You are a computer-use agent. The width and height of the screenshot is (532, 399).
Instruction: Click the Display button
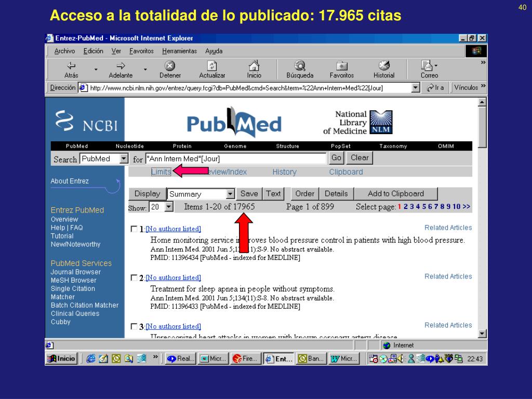pos(147,194)
